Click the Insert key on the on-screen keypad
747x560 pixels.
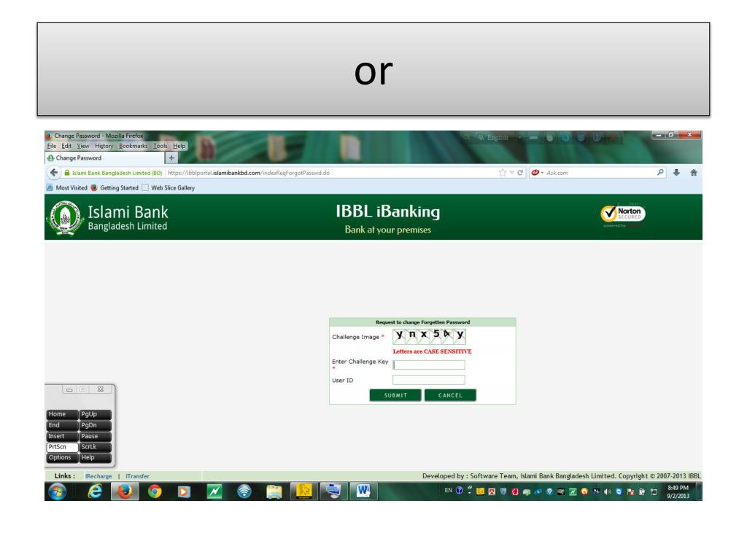pos(62,436)
